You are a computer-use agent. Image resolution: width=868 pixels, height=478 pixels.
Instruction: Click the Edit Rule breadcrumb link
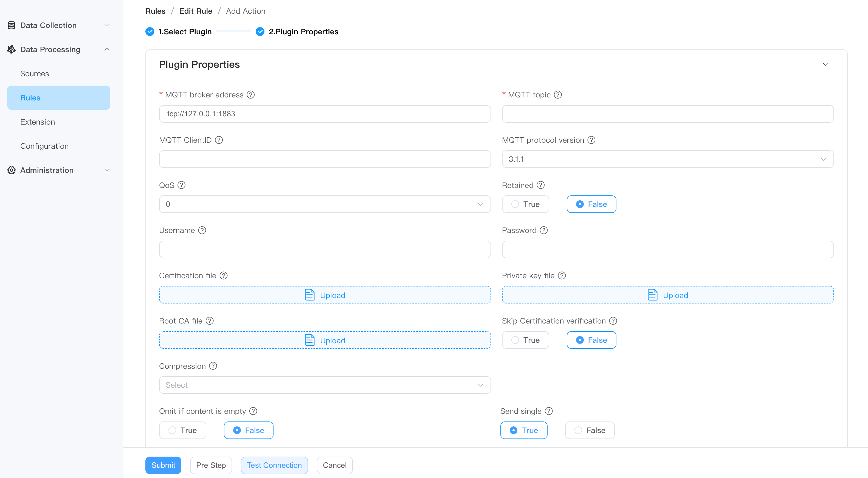pyautogui.click(x=195, y=11)
